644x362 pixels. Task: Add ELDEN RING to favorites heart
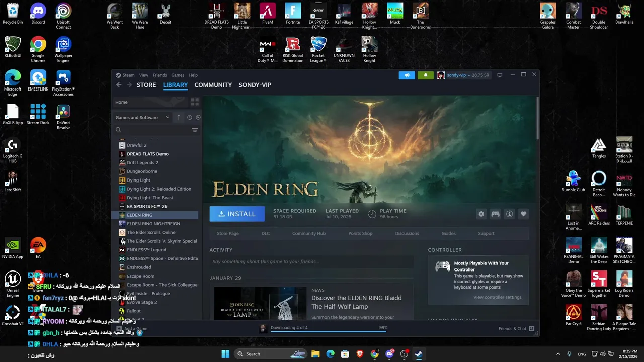pyautogui.click(x=523, y=214)
